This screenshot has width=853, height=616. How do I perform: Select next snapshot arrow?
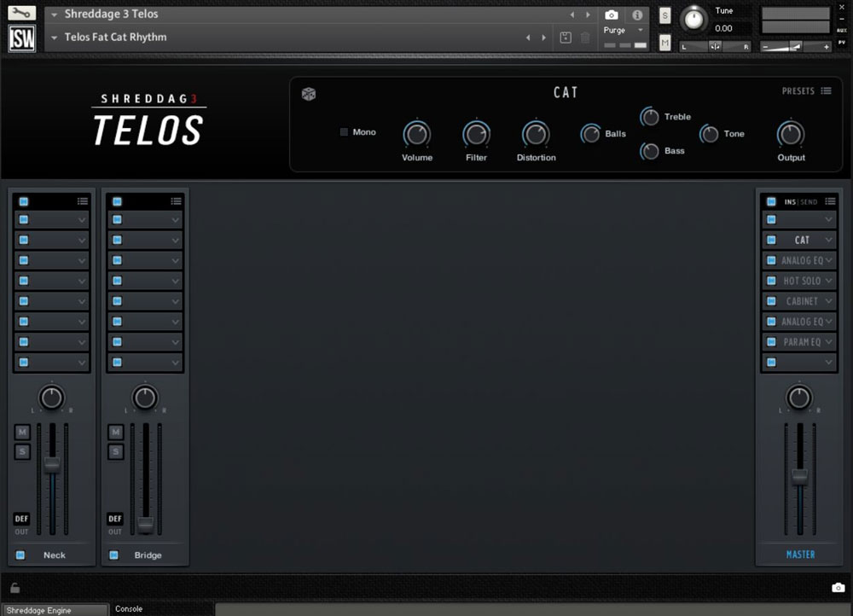point(543,38)
